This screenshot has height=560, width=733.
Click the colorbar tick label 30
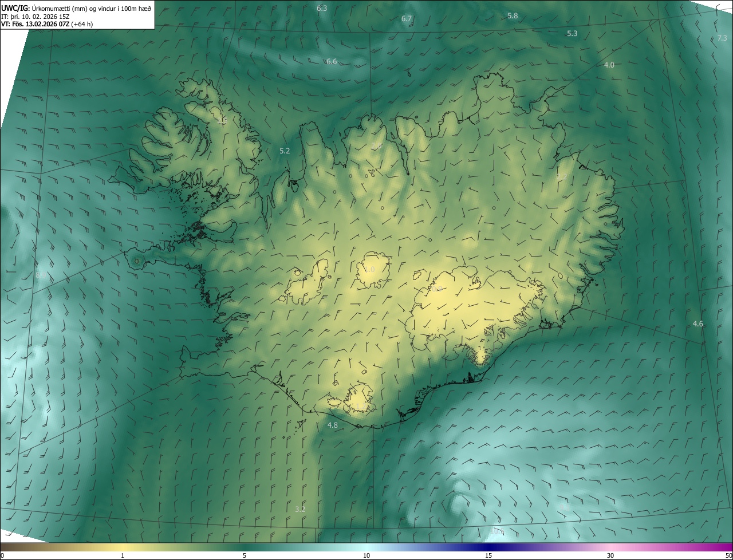(610, 556)
